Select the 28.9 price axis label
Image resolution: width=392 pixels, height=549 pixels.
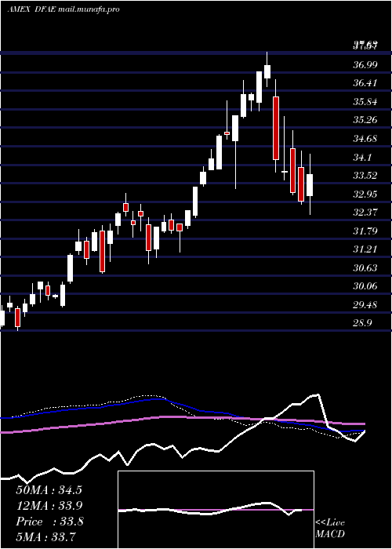pos(362,323)
